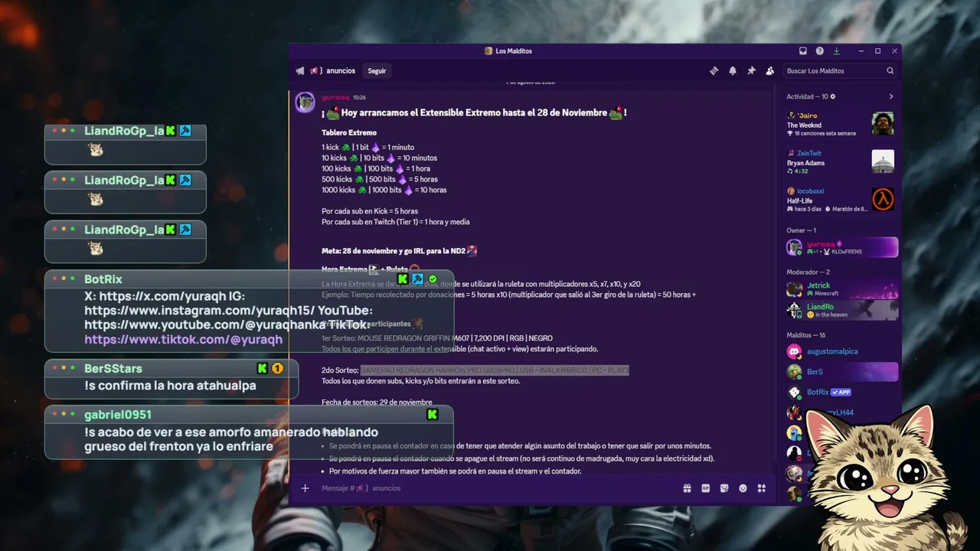Open the Discord help icon
Screen dimensions: 980x551
(820, 51)
